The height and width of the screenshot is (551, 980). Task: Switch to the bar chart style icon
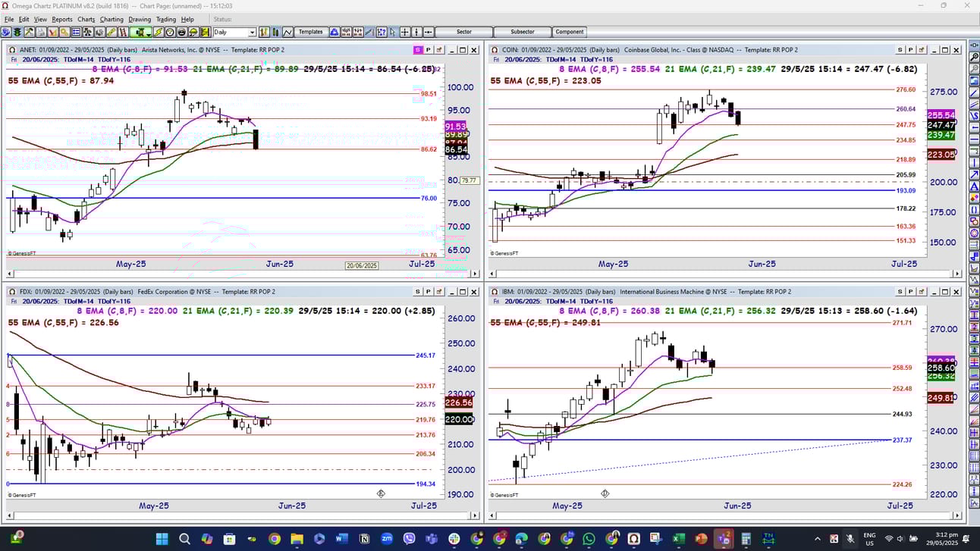tap(264, 32)
